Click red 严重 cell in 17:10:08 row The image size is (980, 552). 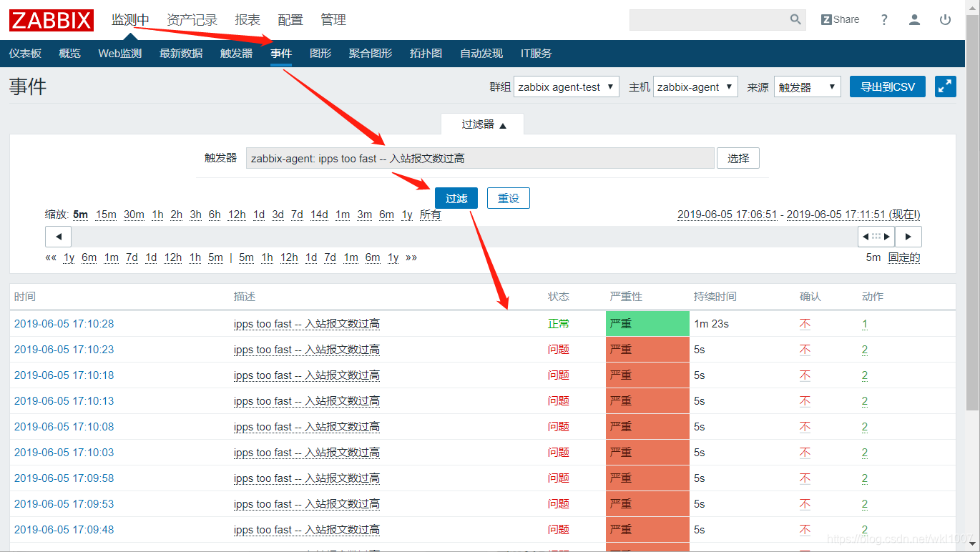click(x=647, y=427)
